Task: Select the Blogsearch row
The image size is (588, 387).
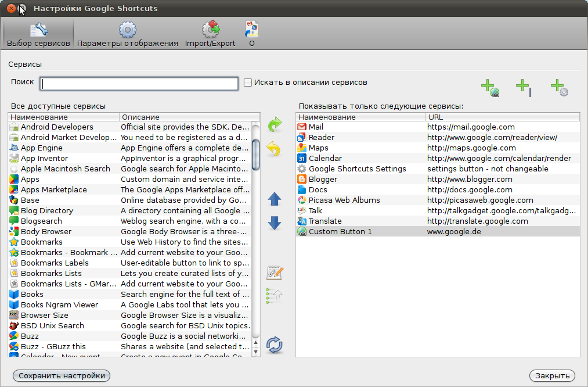Action: point(130,221)
